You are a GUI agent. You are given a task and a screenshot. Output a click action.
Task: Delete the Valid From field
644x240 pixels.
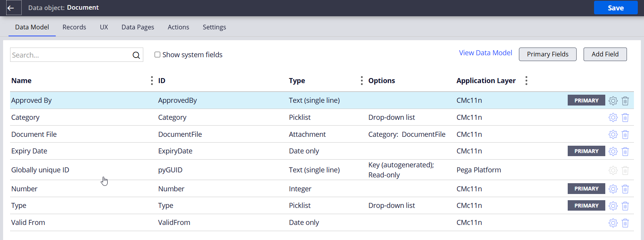point(625,223)
